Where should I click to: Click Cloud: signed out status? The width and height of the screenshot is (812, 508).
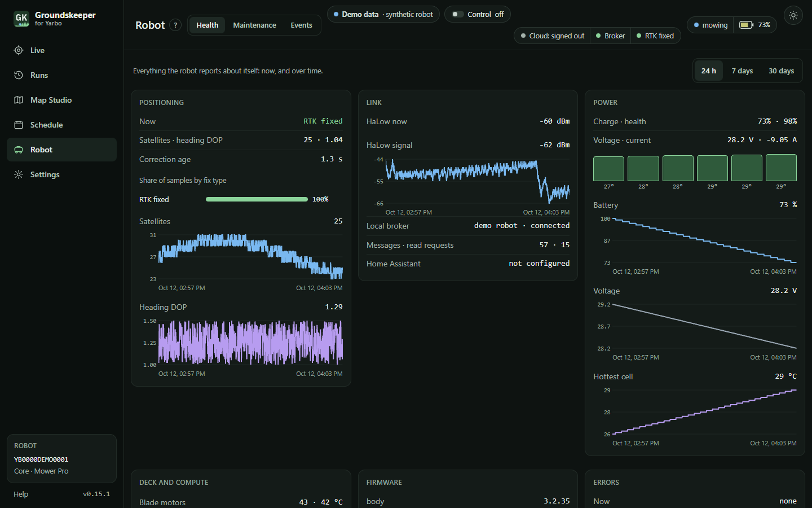552,36
